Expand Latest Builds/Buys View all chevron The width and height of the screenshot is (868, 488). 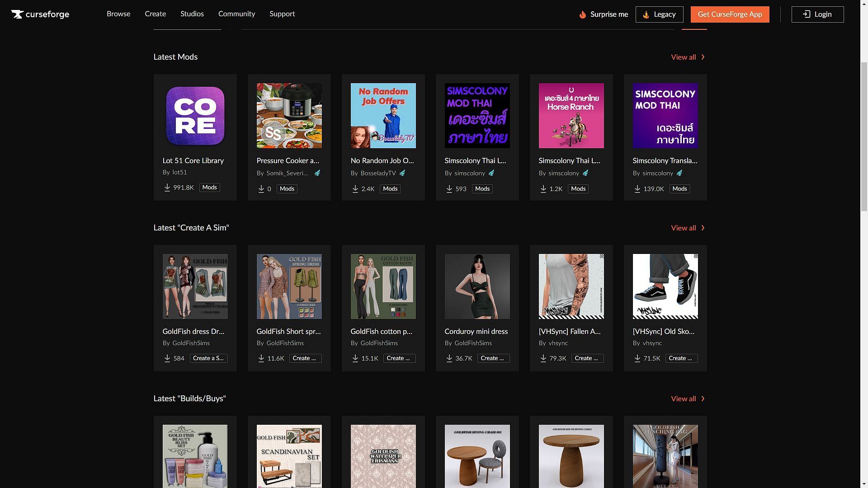tap(703, 399)
